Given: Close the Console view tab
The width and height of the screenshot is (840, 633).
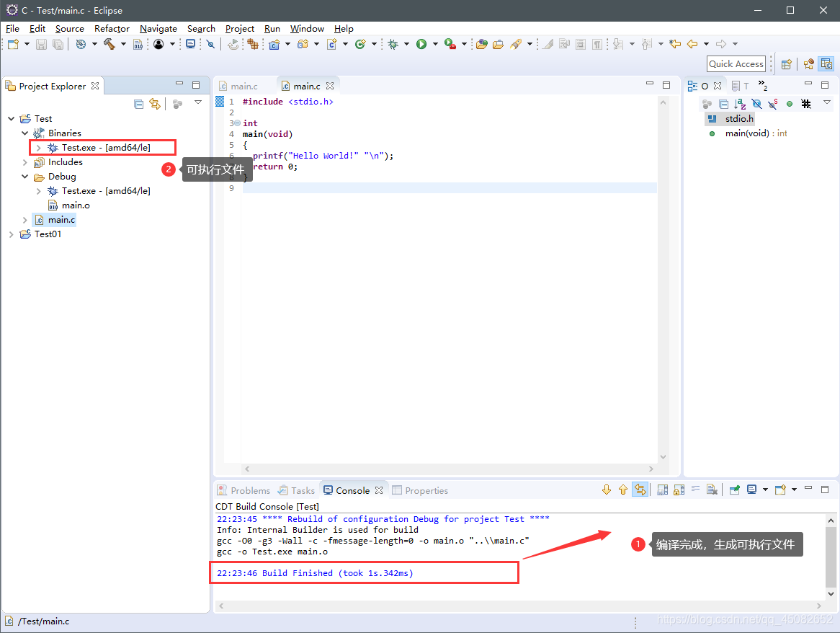Looking at the screenshot, I should pos(379,490).
